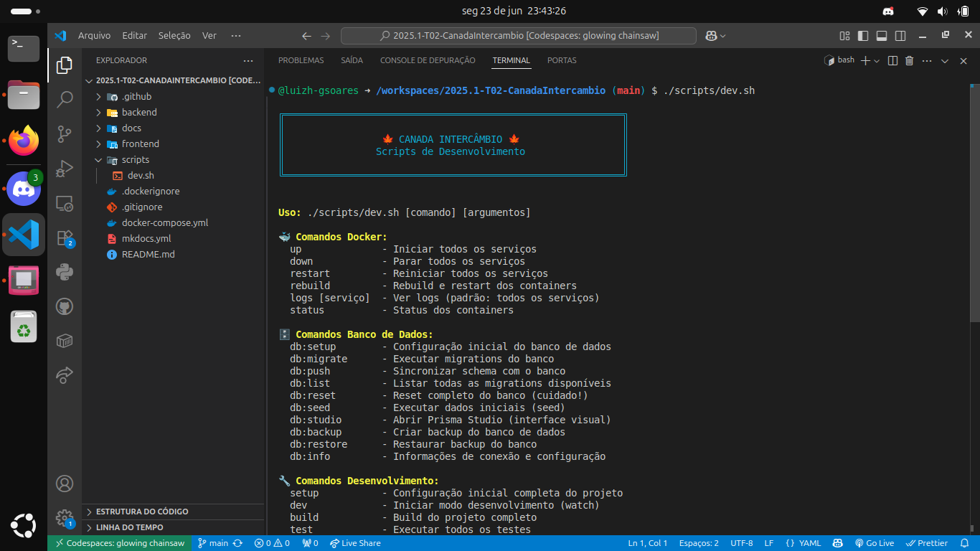Toggle the secondary side bar visibility
980x551 pixels.
(x=900, y=36)
